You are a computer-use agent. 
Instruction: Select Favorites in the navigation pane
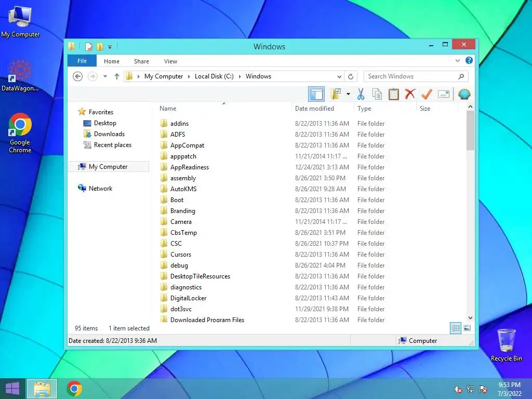[101, 112]
